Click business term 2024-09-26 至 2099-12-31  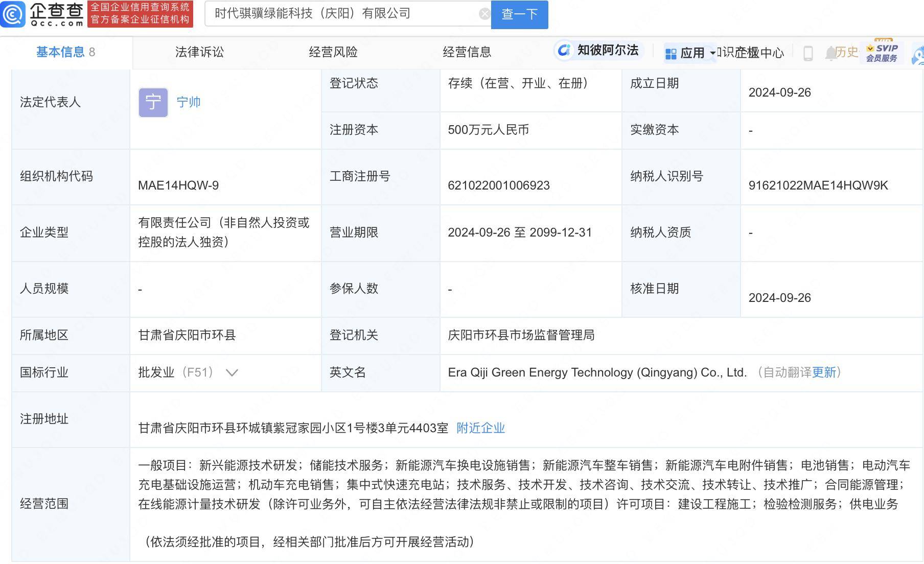coord(520,232)
